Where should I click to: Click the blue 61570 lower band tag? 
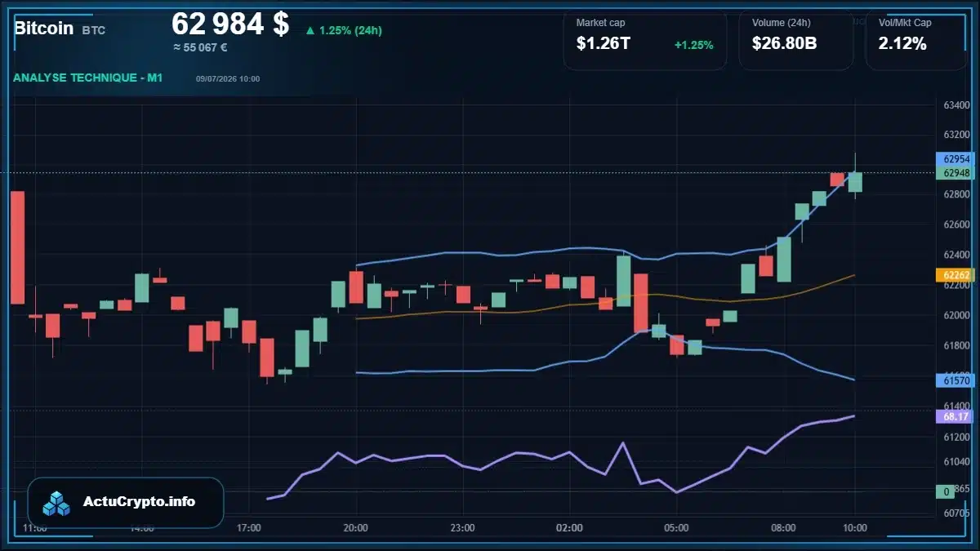click(x=953, y=380)
